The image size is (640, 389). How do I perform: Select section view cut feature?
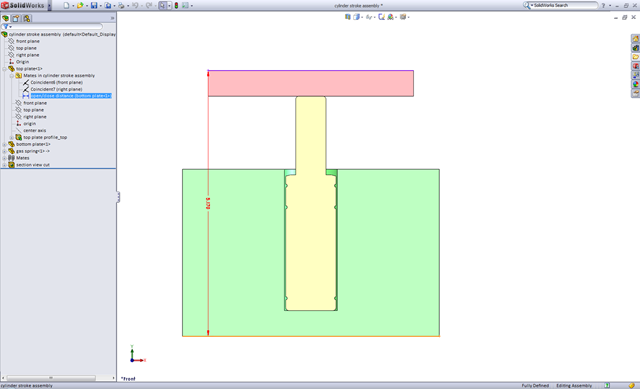pyautogui.click(x=33, y=165)
